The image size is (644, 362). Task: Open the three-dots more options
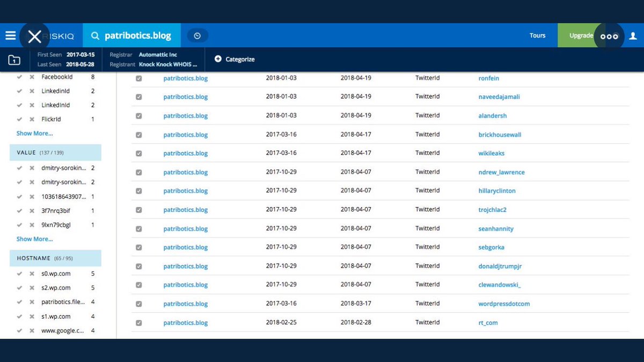pyautogui.click(x=609, y=36)
